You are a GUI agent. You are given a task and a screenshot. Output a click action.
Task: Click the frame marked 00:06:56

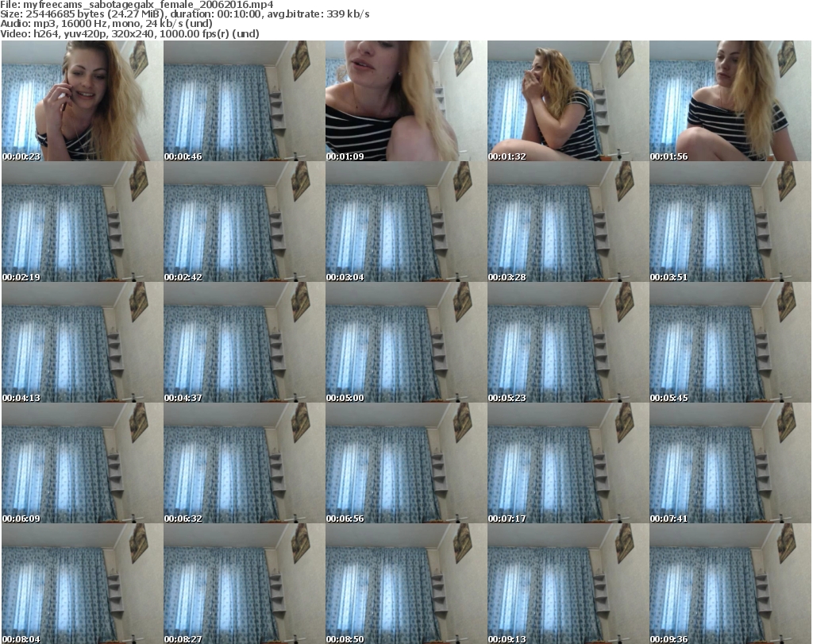click(x=406, y=463)
